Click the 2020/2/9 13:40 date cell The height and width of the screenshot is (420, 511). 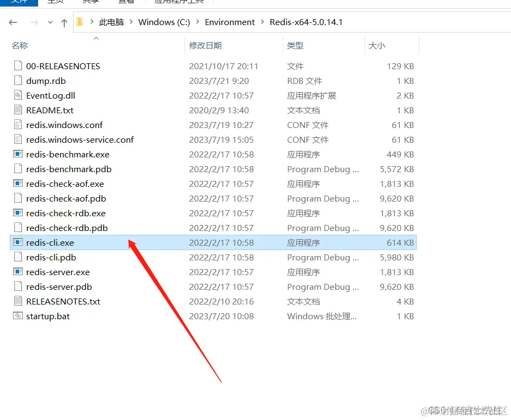pos(219,110)
